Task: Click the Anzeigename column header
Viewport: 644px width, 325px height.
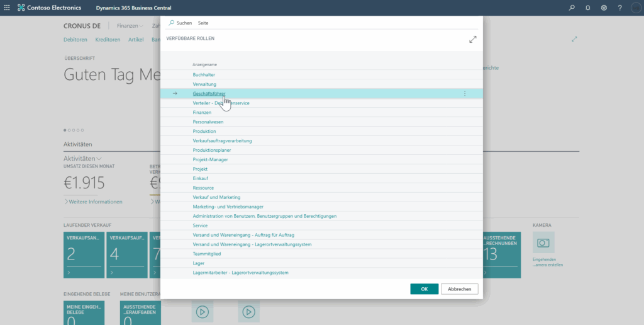Action: pyautogui.click(x=204, y=64)
